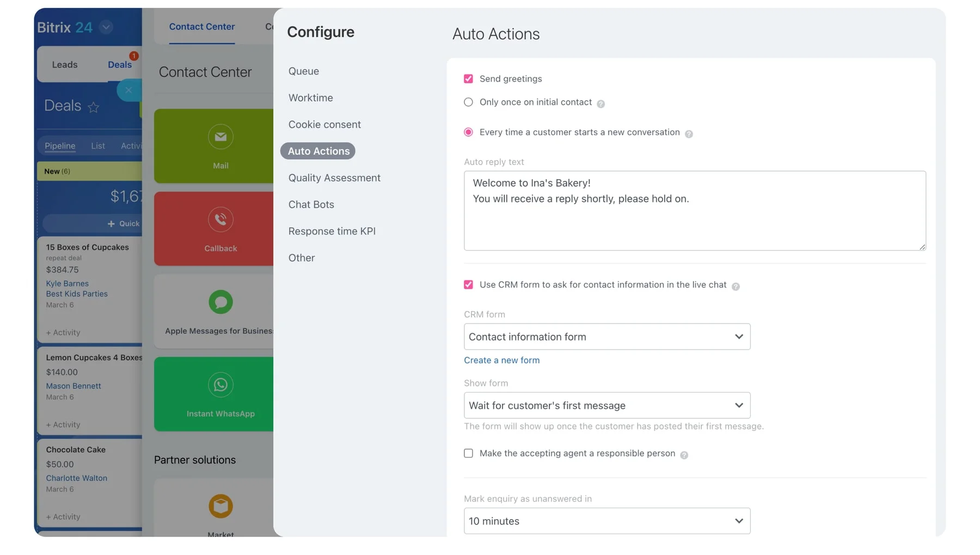Close the slider panel with X button
The width and height of the screenshot is (980, 555).
coord(128,90)
